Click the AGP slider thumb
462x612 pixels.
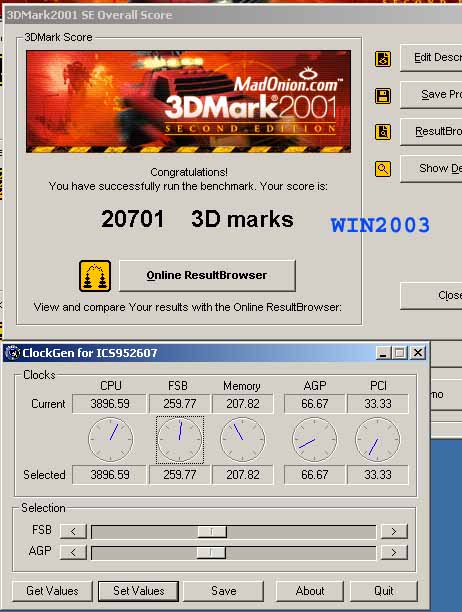pyautogui.click(x=211, y=552)
